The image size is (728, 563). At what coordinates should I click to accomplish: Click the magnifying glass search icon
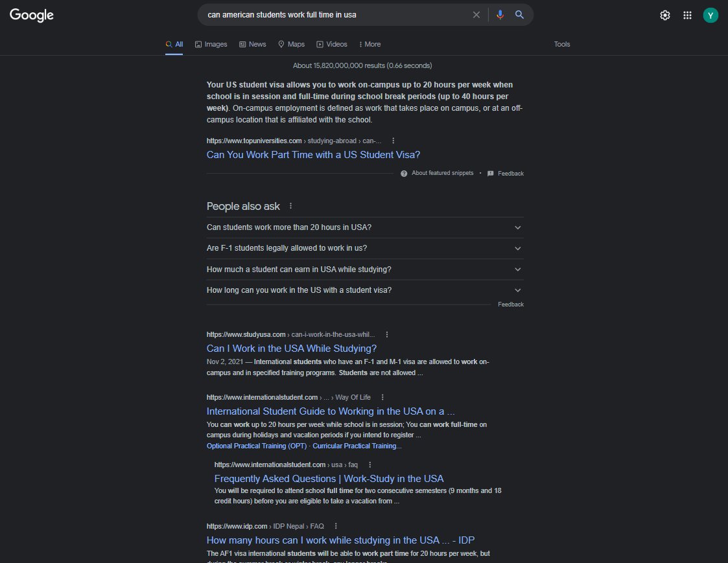(519, 15)
